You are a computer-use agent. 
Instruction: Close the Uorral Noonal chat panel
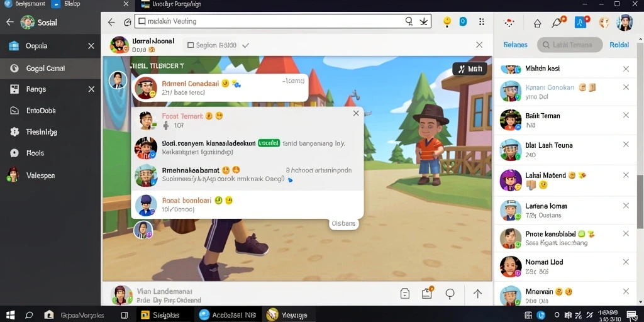(x=479, y=45)
